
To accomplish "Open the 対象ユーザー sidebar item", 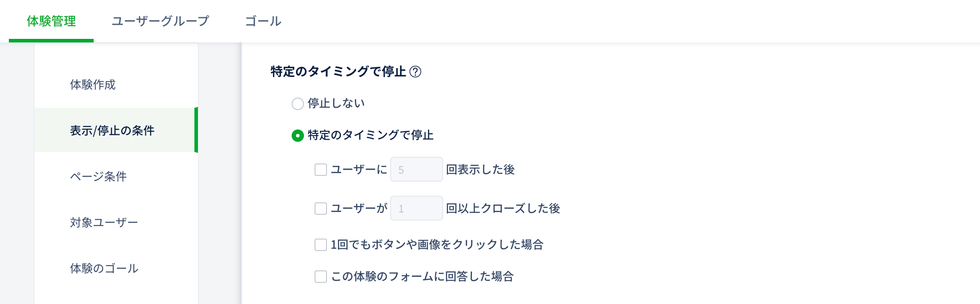I will (x=104, y=223).
